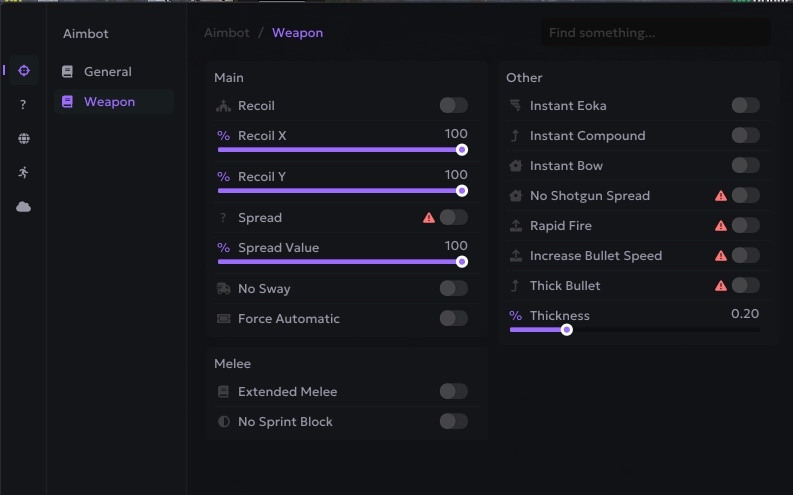The image size is (793, 495).
Task: Click the warning icon beside Thick Bullet
Action: tap(721, 286)
